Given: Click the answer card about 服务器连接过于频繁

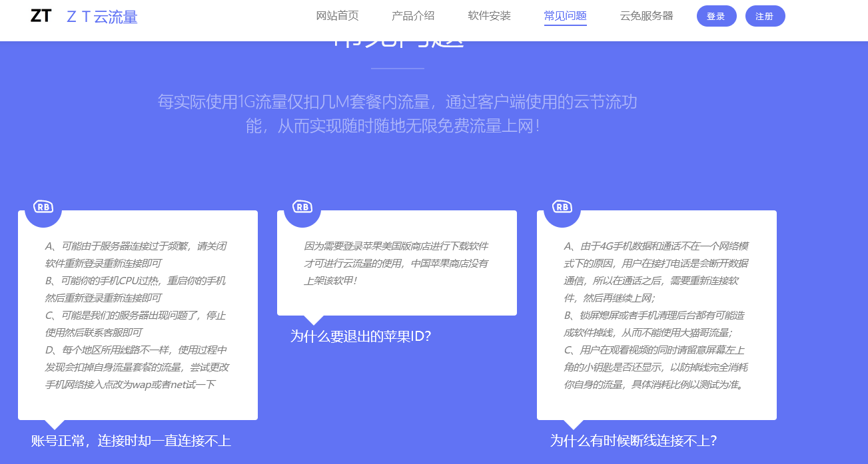Looking at the screenshot, I should (x=138, y=315).
